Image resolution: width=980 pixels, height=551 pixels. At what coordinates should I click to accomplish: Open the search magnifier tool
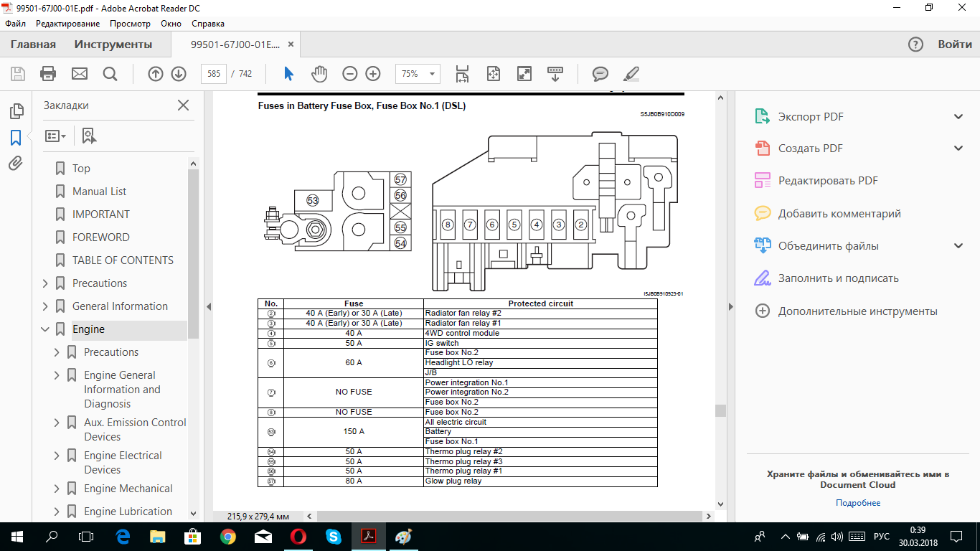[x=110, y=74]
